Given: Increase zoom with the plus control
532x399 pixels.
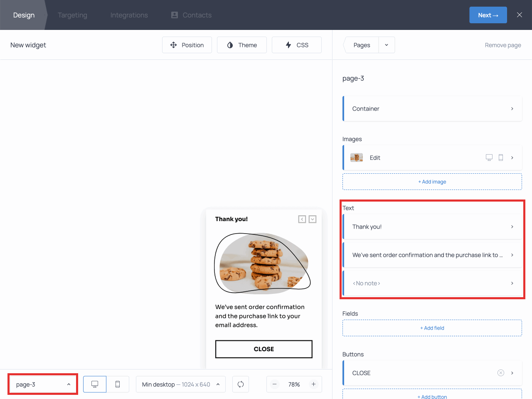Looking at the screenshot, I should click(x=314, y=384).
